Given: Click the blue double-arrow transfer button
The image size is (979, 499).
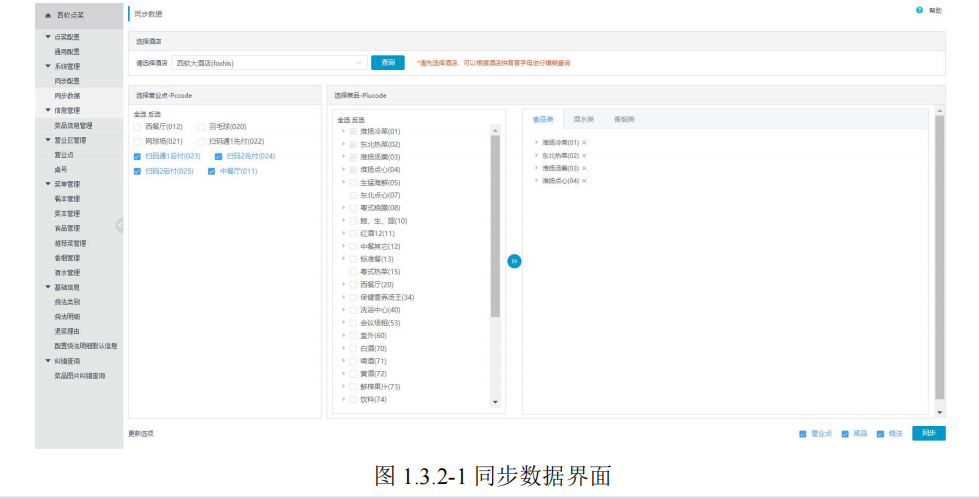Looking at the screenshot, I should point(514,261).
